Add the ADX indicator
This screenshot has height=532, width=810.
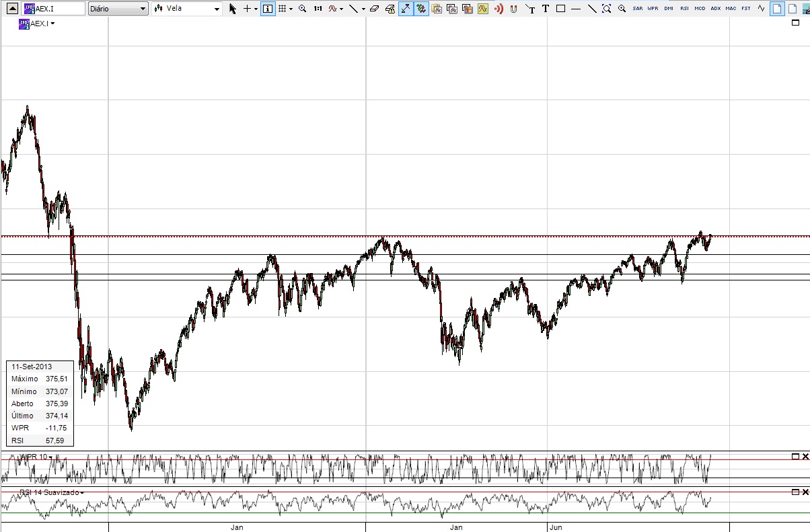tap(716, 9)
